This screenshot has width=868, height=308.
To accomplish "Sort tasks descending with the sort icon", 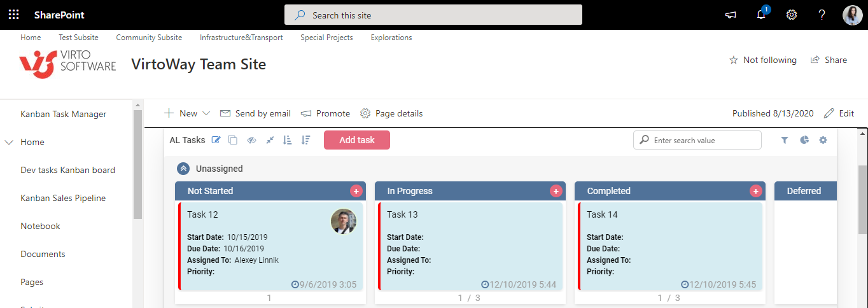I will pyautogui.click(x=306, y=140).
